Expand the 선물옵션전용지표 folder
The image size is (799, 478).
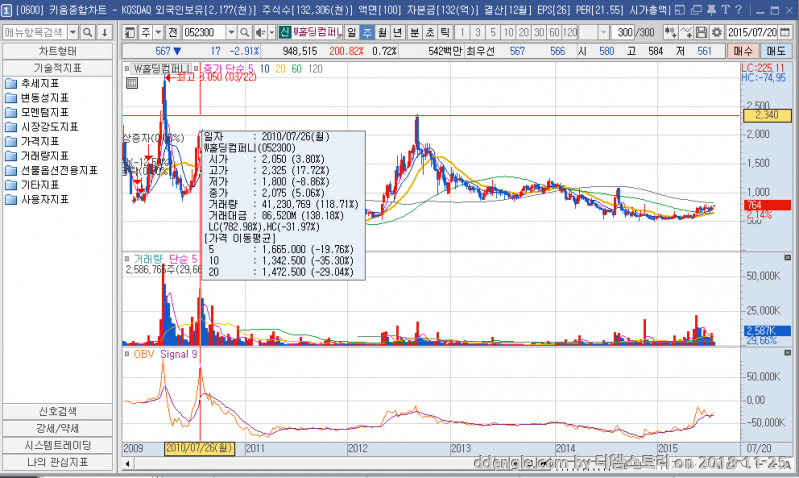point(51,170)
